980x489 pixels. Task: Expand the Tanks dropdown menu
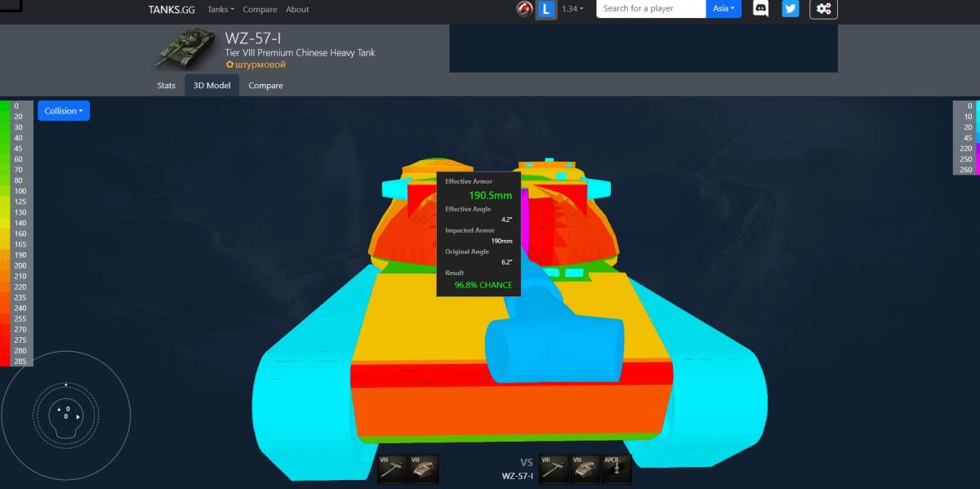point(220,9)
